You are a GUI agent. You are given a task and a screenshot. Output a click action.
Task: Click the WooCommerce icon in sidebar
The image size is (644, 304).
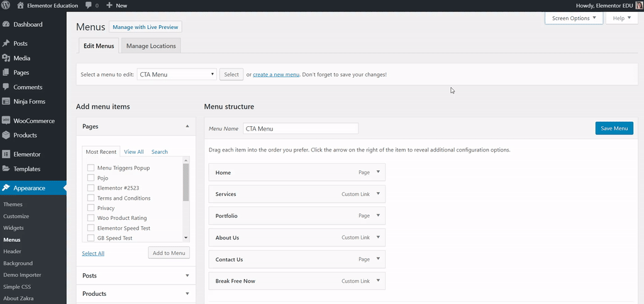(6, 121)
